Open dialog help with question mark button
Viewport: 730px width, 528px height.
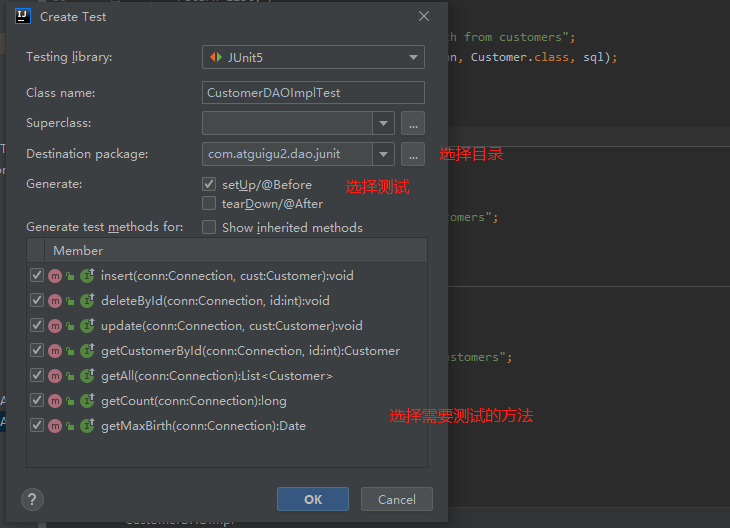point(32,500)
